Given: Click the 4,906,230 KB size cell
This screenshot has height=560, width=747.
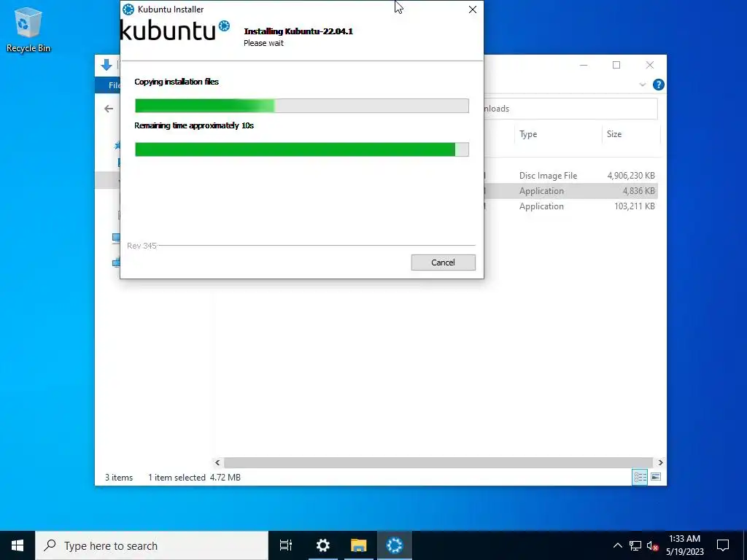Looking at the screenshot, I should 631,176.
